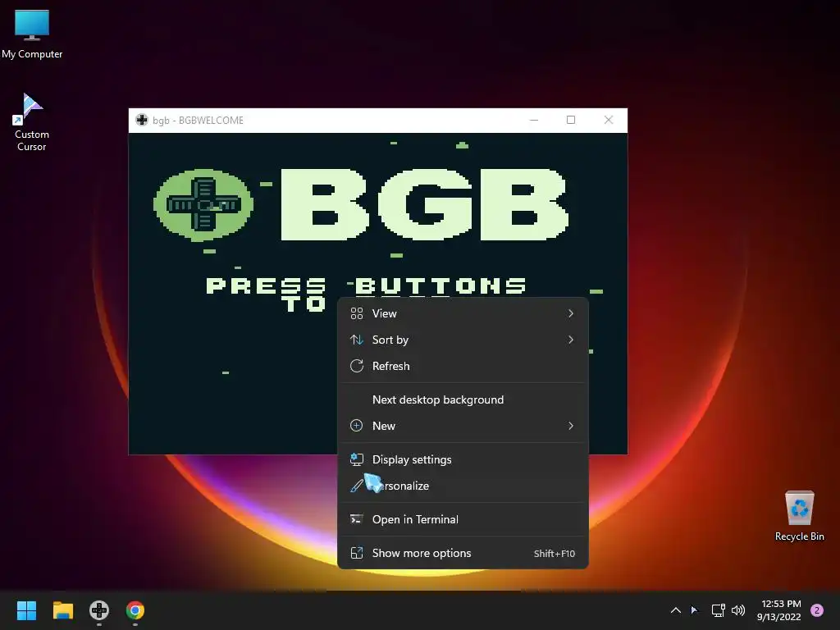Viewport: 840px width, 630px height.
Task: Click the Personalize paintbrush icon
Action: coord(356,486)
